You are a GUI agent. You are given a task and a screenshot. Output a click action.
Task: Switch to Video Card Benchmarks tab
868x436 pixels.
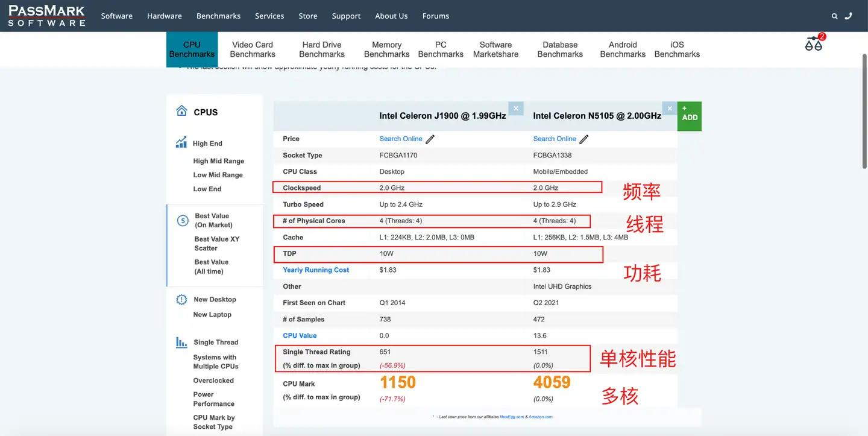[x=253, y=49]
